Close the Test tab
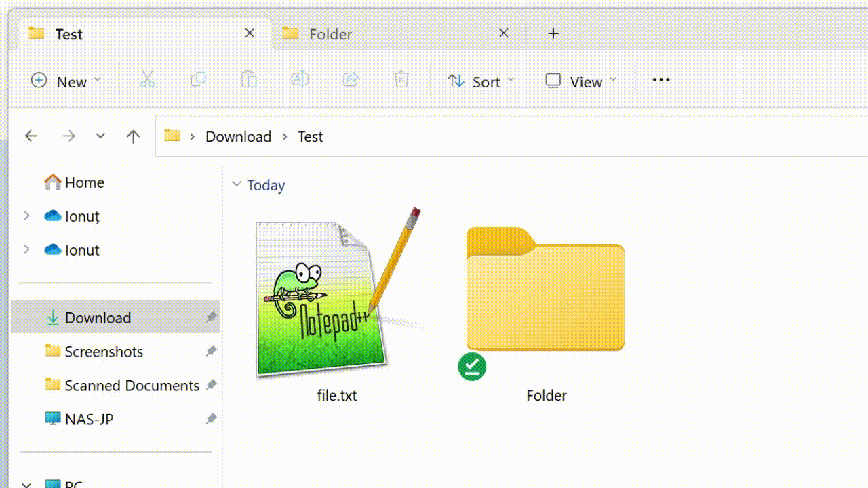868x488 pixels. point(250,33)
